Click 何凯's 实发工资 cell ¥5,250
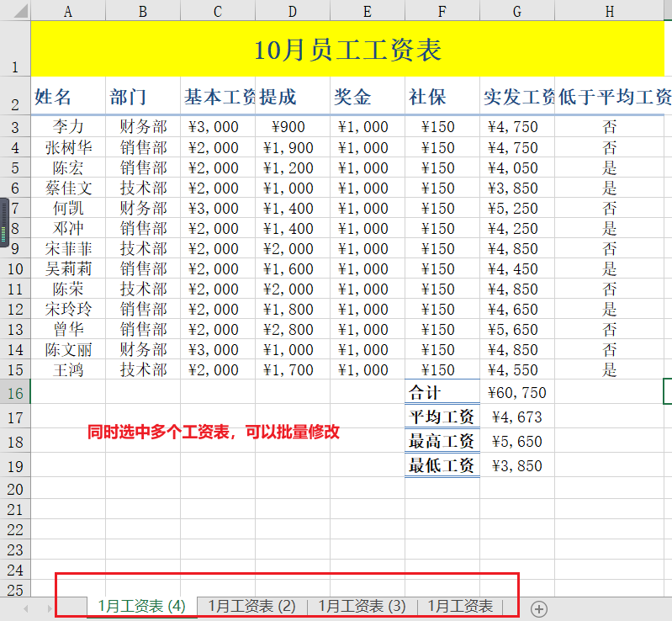 [x=517, y=208]
